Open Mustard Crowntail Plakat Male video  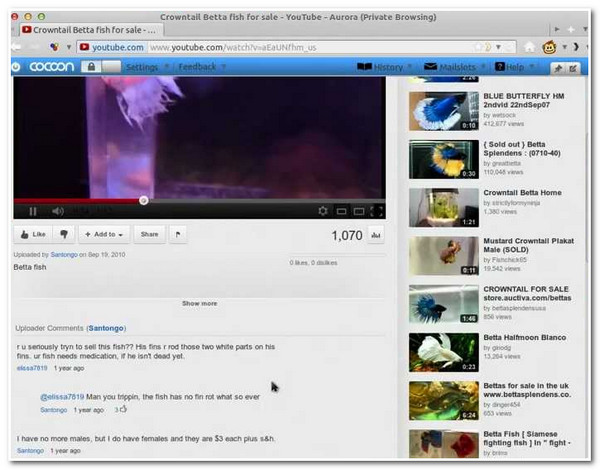pyautogui.click(x=528, y=245)
